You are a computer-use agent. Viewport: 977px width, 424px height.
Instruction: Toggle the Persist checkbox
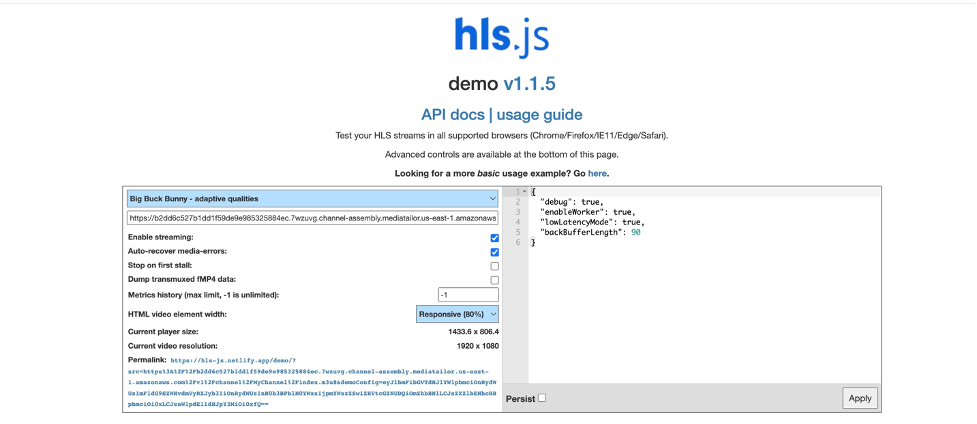coord(542,398)
